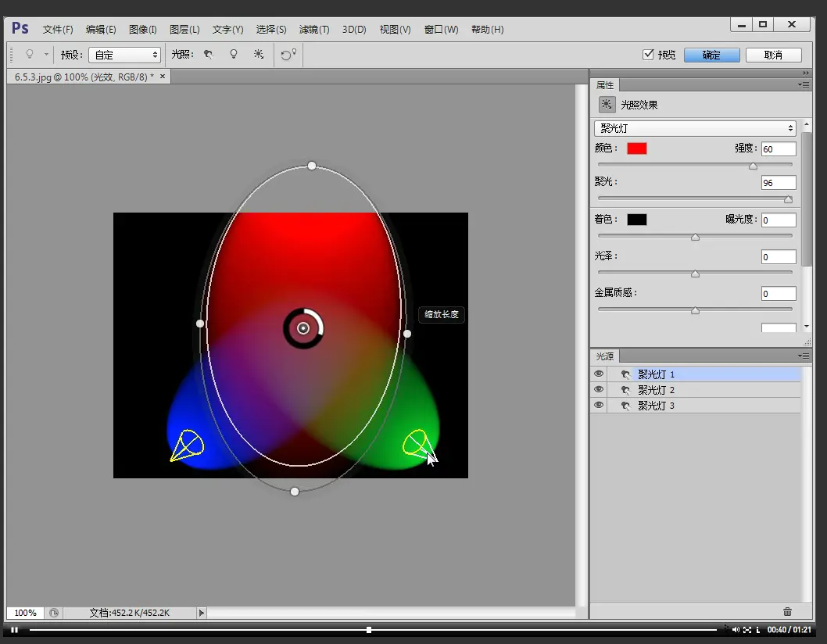Open the 图层(L) layer menu

[184, 30]
